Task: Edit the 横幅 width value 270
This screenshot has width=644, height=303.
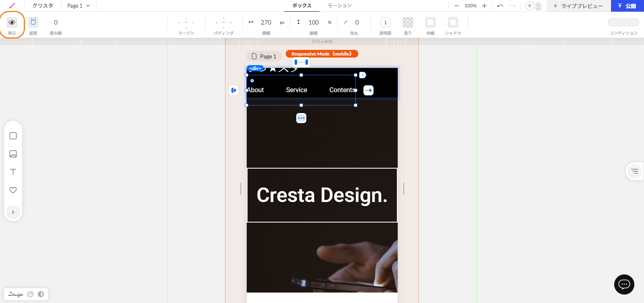Action: point(266,23)
